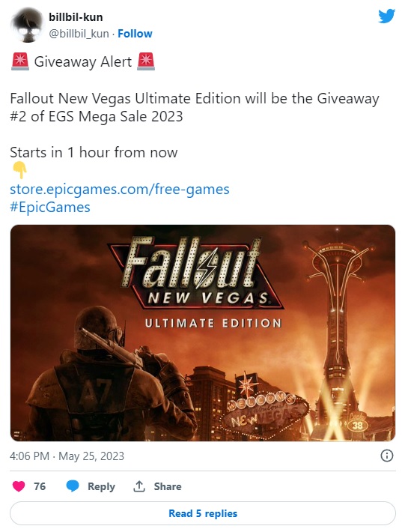Click the 76 likes count
402x532 pixels.
[40, 486]
